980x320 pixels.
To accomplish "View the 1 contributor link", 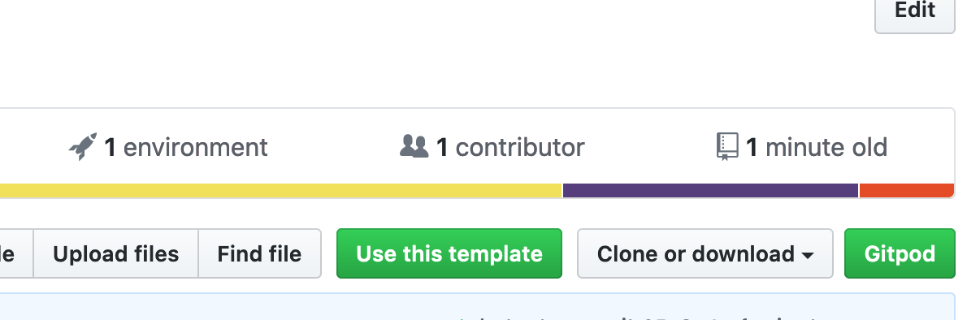I will (492, 147).
